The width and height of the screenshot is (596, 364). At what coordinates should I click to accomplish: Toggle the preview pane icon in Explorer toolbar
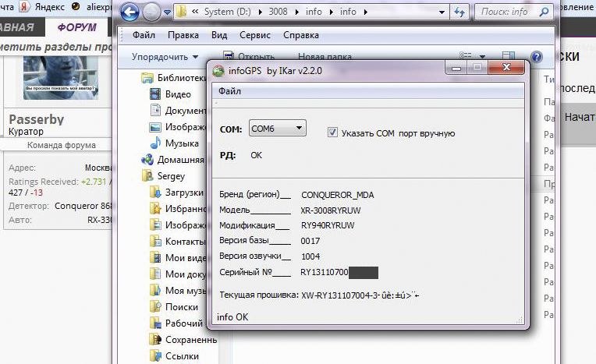pyautogui.click(x=508, y=57)
